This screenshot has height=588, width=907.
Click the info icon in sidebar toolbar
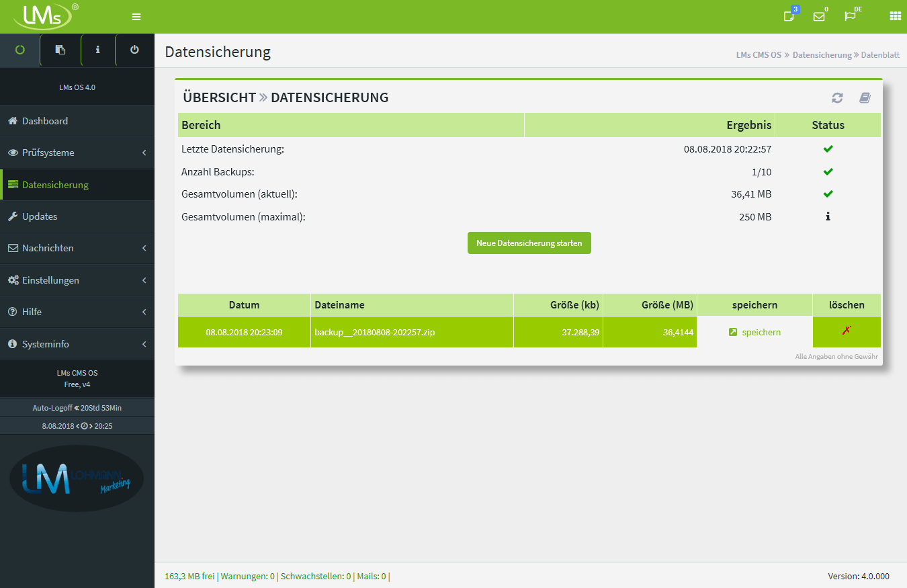97,50
